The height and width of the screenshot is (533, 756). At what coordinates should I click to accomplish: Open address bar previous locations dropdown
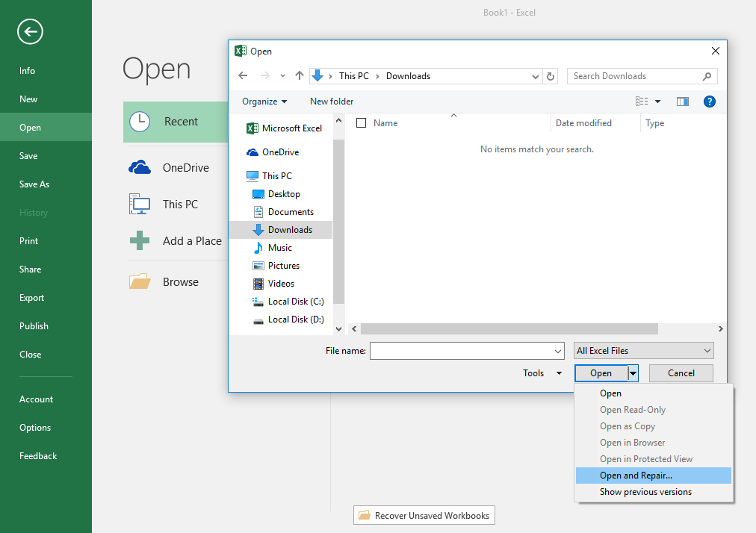pos(535,76)
